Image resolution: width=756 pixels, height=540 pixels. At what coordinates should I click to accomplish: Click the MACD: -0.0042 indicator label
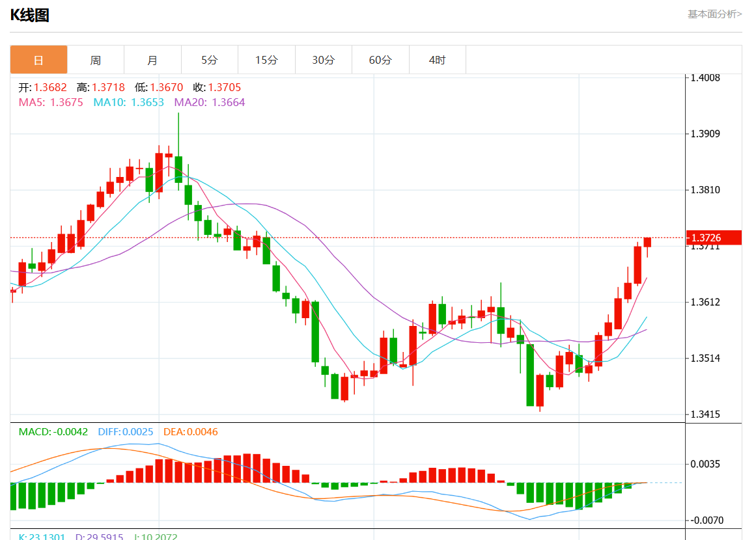pos(53,431)
